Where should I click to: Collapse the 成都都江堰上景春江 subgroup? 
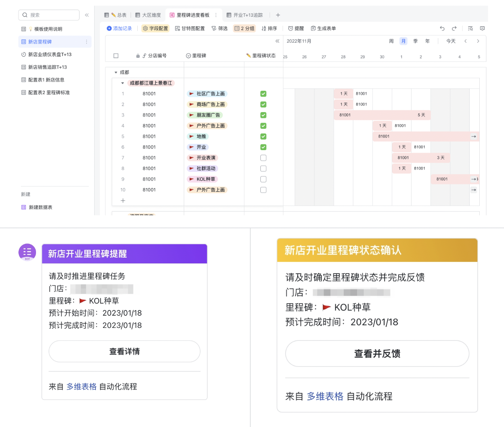[123, 83]
